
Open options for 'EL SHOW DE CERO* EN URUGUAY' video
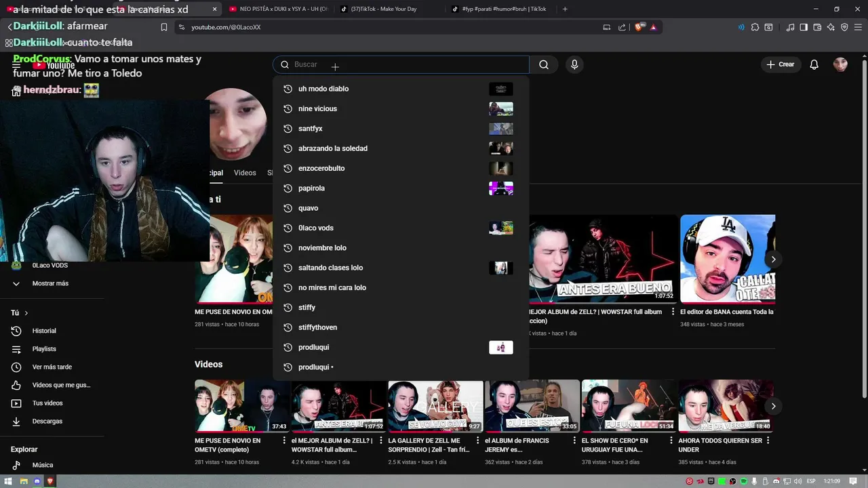coord(671,441)
